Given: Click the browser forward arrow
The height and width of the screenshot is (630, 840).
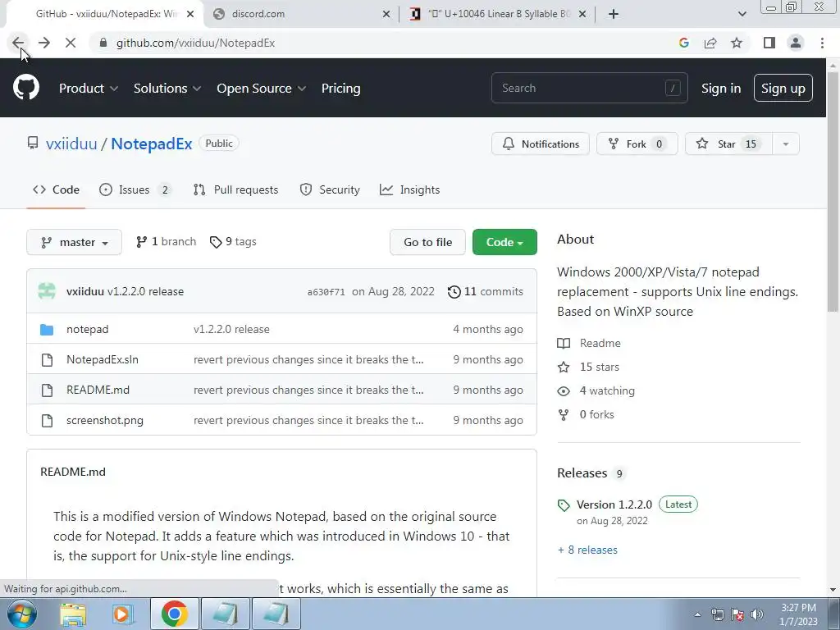Looking at the screenshot, I should click(44, 43).
